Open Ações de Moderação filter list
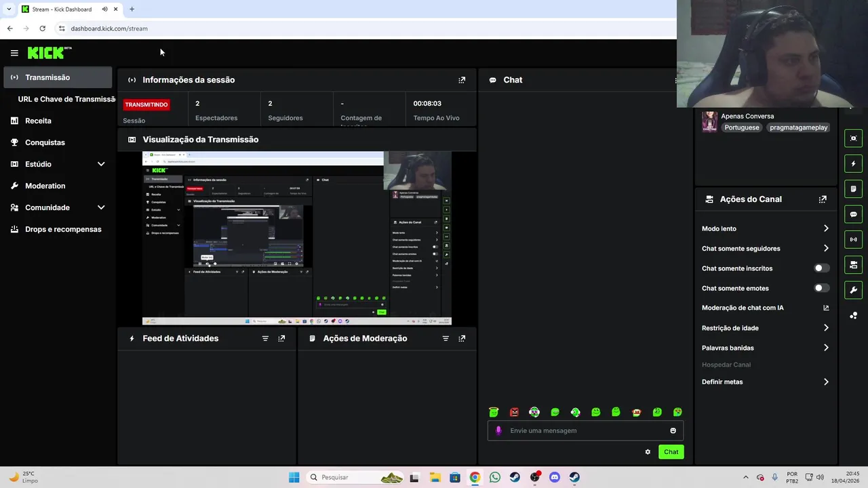 [x=446, y=338]
